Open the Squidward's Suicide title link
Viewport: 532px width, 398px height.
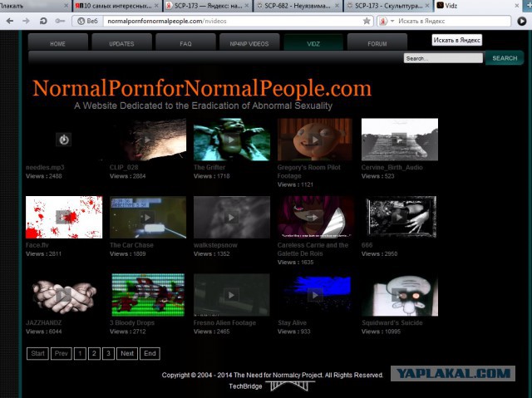tap(392, 322)
